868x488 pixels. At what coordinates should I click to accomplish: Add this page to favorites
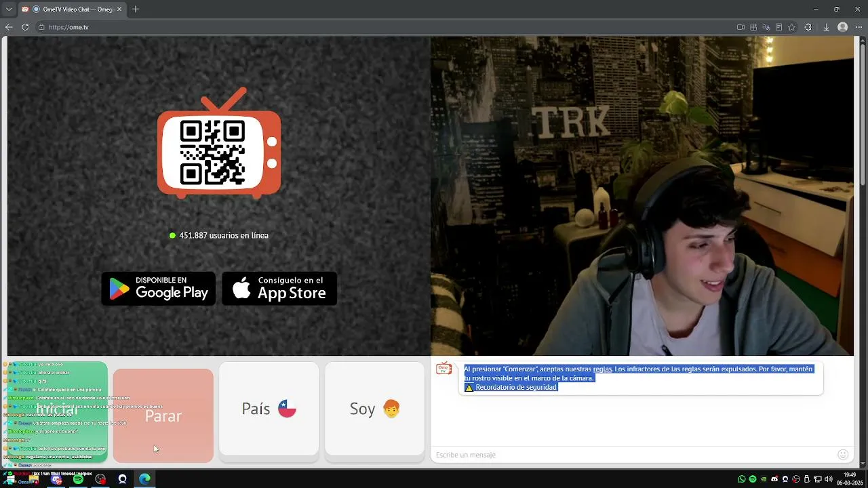point(791,27)
